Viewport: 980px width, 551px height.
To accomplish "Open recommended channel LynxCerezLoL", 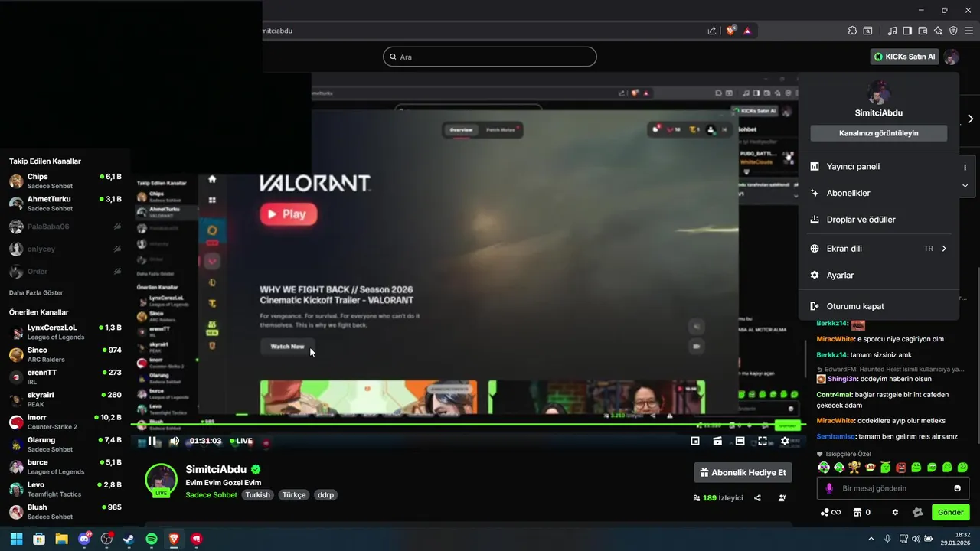I will [x=65, y=332].
